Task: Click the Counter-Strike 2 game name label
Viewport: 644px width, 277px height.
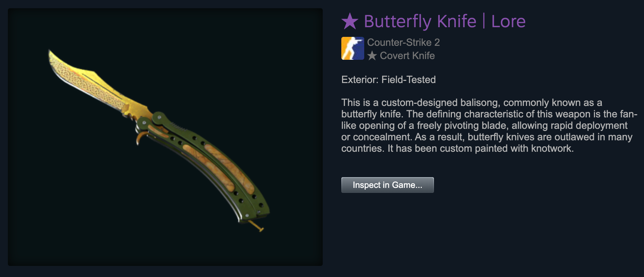Action: point(403,42)
